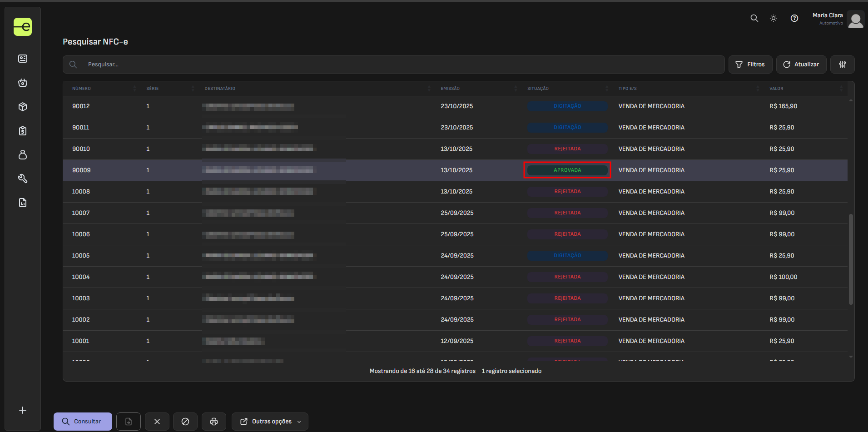
Task: Open the shopping basket sidebar icon
Action: [x=23, y=83]
